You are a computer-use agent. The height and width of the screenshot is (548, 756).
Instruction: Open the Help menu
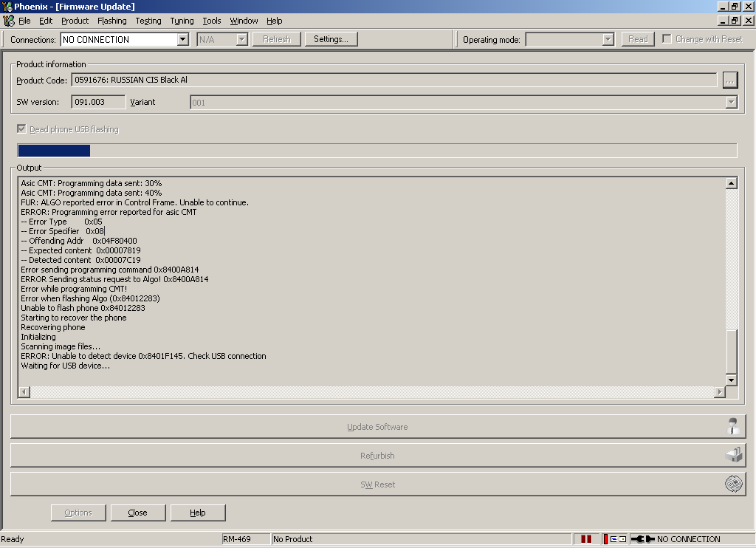(275, 21)
